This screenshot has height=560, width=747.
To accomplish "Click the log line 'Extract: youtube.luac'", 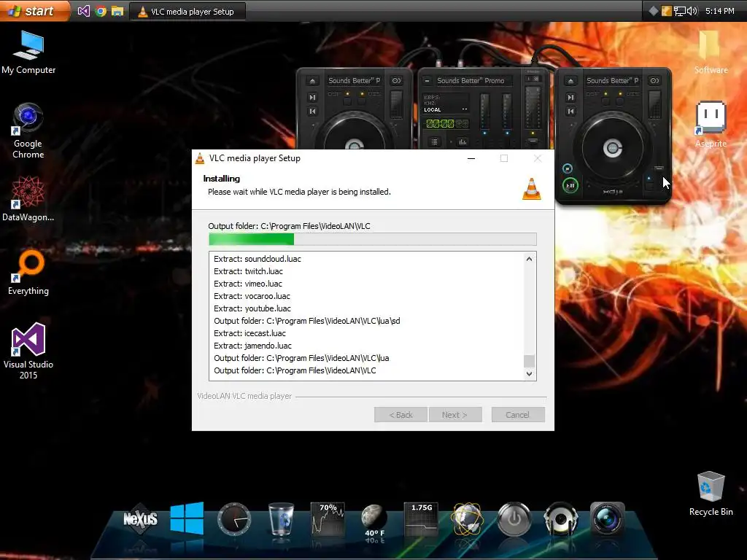I will point(252,308).
